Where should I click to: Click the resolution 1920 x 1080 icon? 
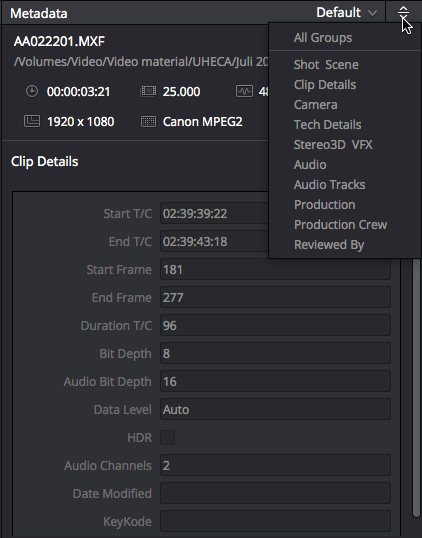pos(32,121)
